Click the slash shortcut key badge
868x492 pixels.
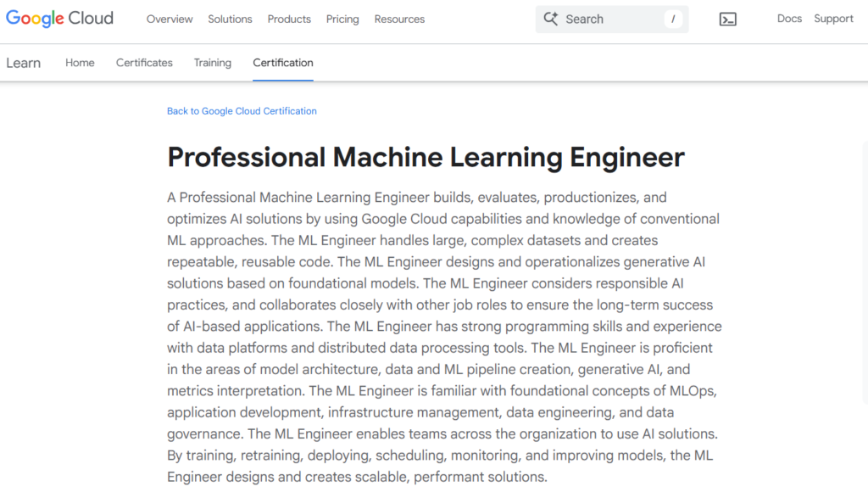[673, 19]
